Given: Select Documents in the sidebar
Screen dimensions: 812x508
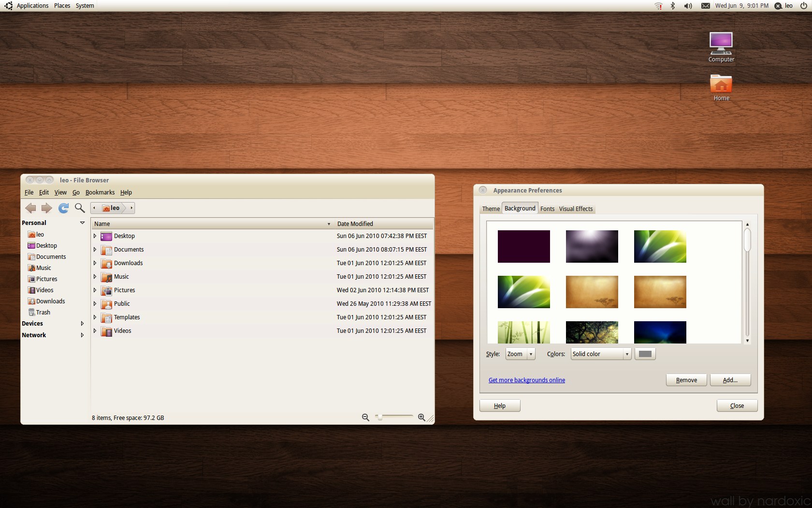Looking at the screenshot, I should coord(47,257).
